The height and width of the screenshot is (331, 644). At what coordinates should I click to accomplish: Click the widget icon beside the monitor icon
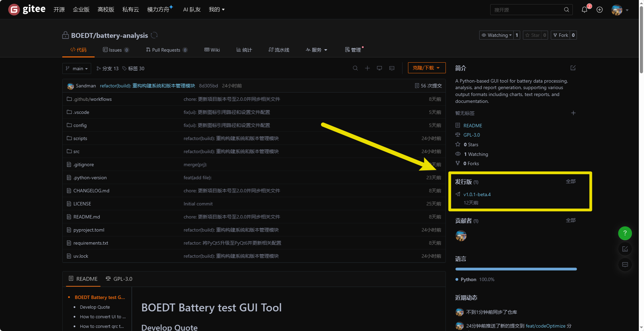coord(392,68)
